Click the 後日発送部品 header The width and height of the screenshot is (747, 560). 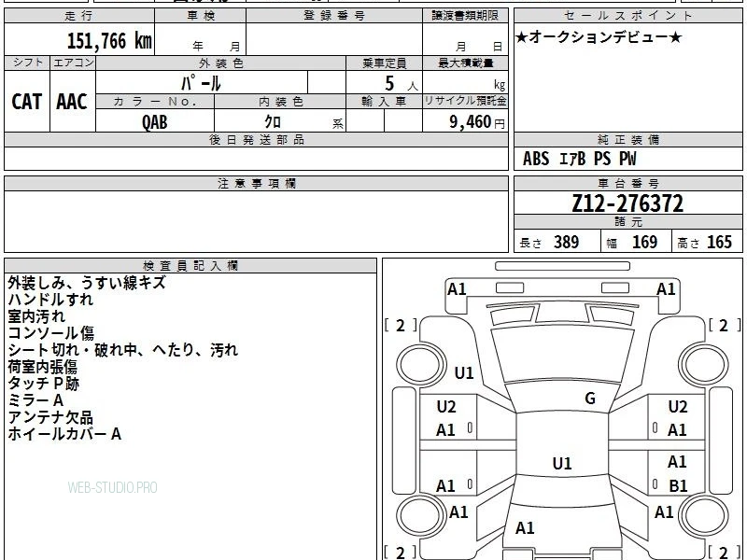(256, 139)
